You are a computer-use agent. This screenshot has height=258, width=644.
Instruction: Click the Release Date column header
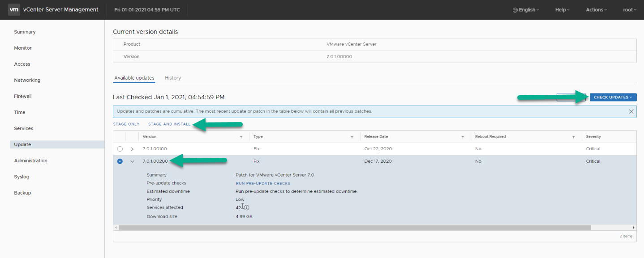(376, 136)
